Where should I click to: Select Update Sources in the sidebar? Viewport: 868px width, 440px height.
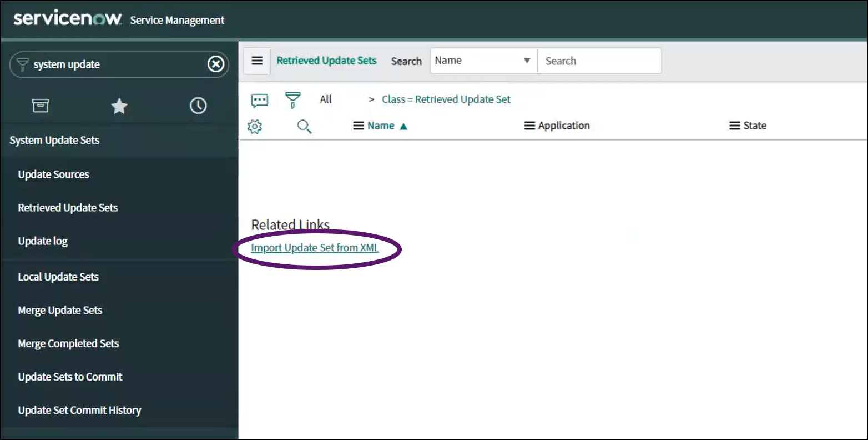tap(53, 174)
